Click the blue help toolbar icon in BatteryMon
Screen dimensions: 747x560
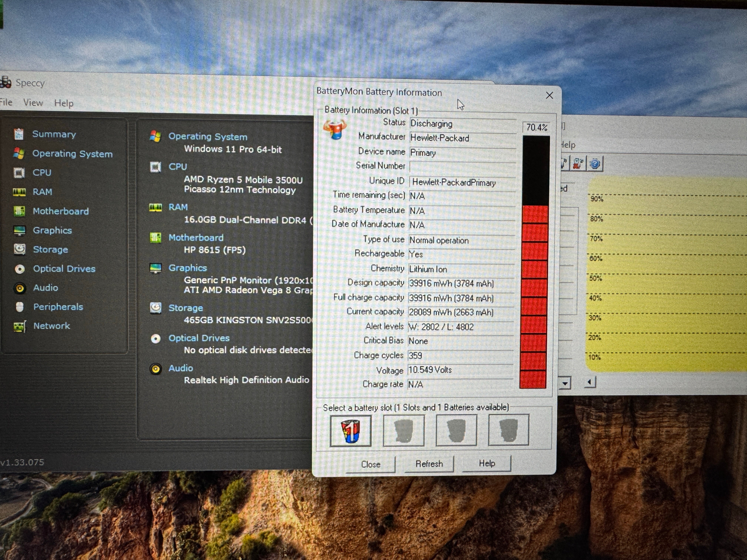(595, 164)
